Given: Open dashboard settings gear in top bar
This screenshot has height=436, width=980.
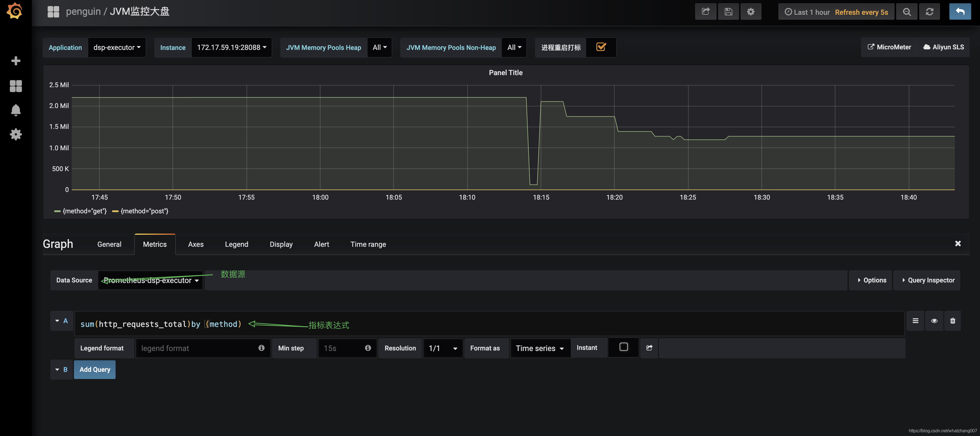Looking at the screenshot, I should (750, 12).
